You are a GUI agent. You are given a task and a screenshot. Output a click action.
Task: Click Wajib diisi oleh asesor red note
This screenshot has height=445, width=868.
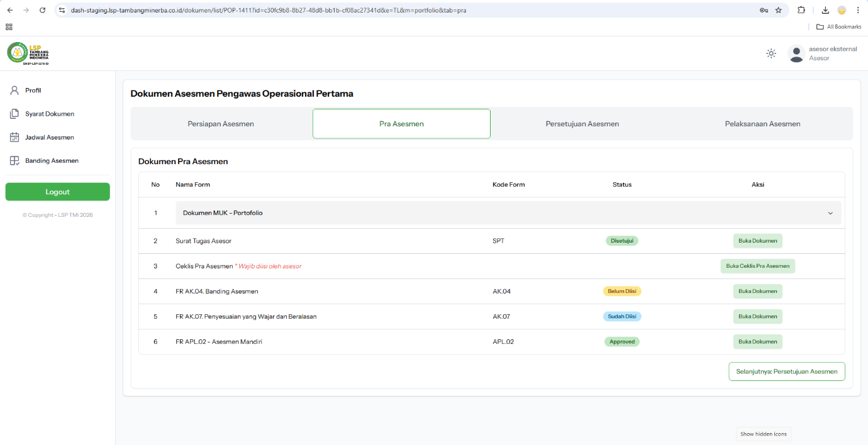pyautogui.click(x=269, y=266)
